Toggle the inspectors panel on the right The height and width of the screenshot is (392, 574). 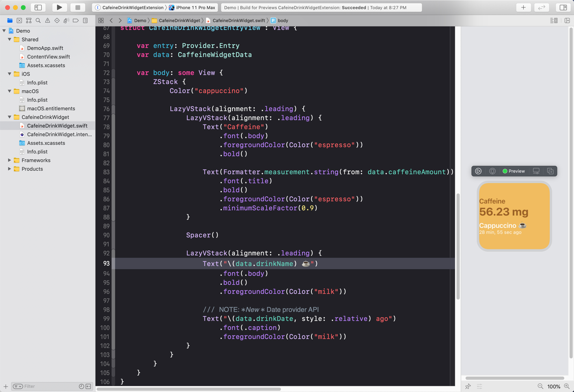pos(563,7)
